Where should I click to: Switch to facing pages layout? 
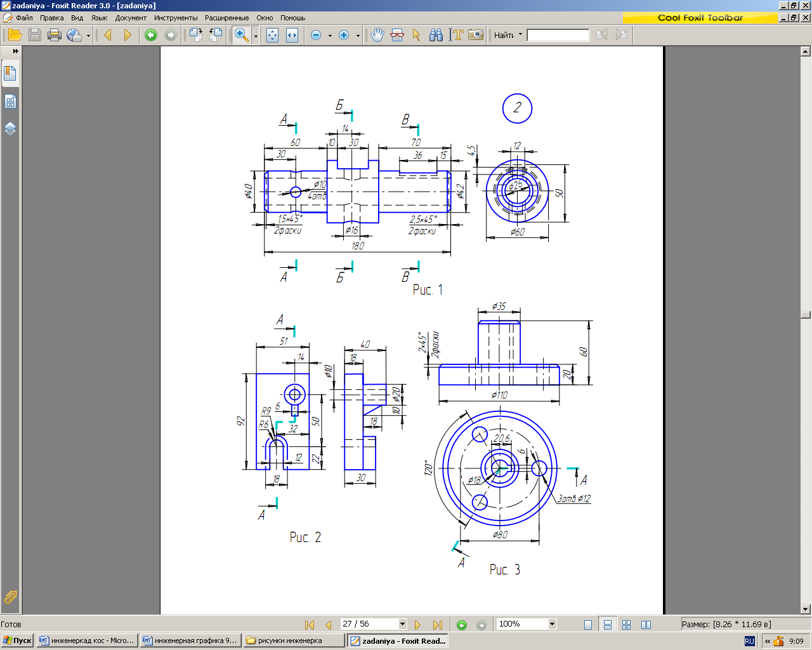coord(646,625)
